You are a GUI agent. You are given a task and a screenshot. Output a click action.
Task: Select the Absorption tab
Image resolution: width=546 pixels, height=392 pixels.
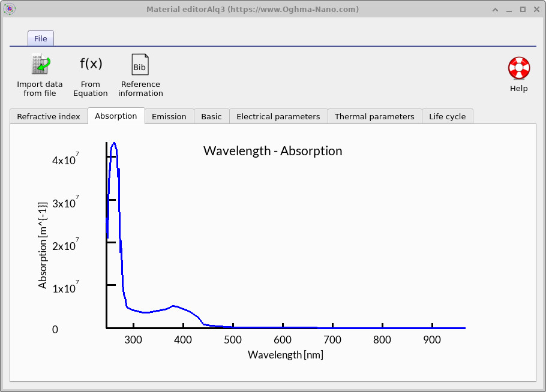coord(116,116)
